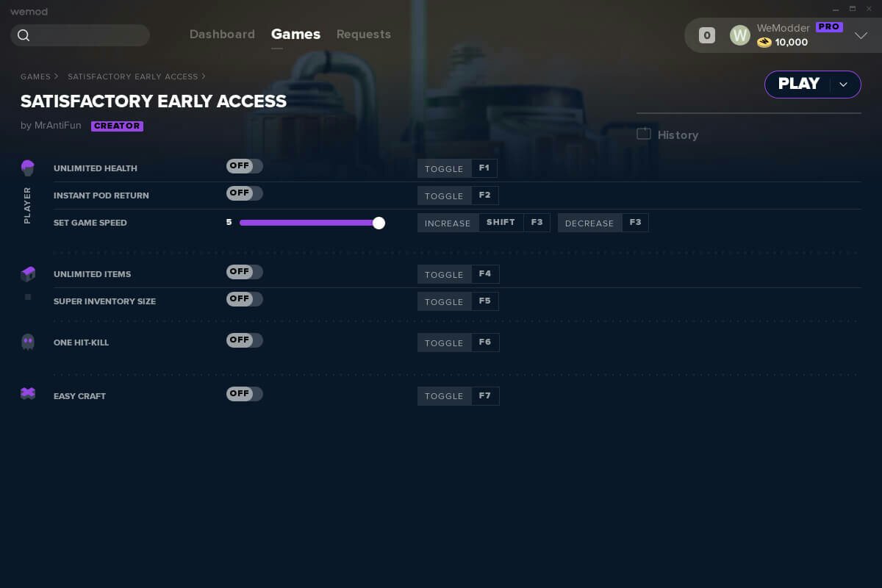The height and width of the screenshot is (588, 882).
Task: Expand the PLAY button dropdown arrow
Action: point(844,85)
